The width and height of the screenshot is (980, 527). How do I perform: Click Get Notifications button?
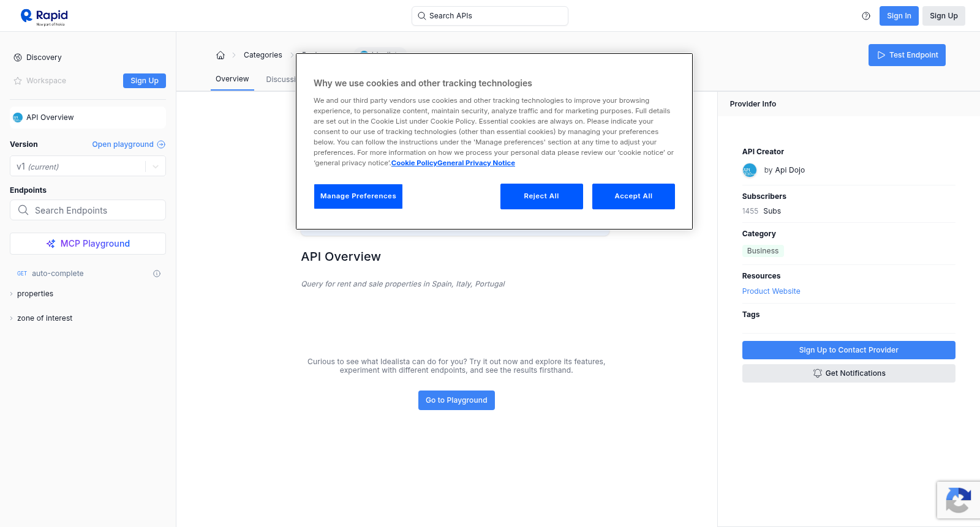[848, 373]
